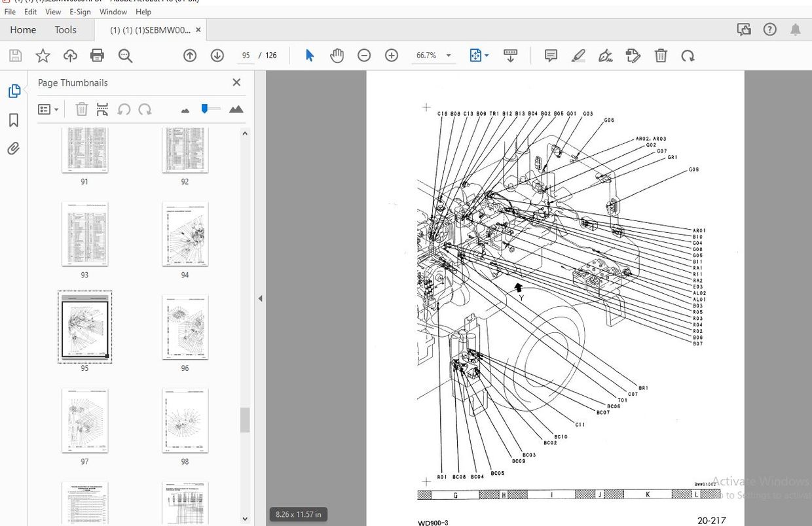Collapse the navigation pane arrow

coord(260,298)
